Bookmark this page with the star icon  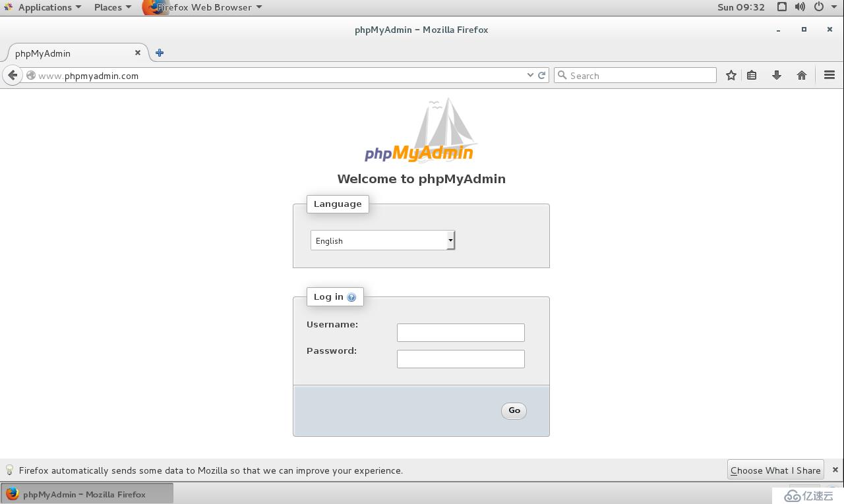click(x=731, y=75)
